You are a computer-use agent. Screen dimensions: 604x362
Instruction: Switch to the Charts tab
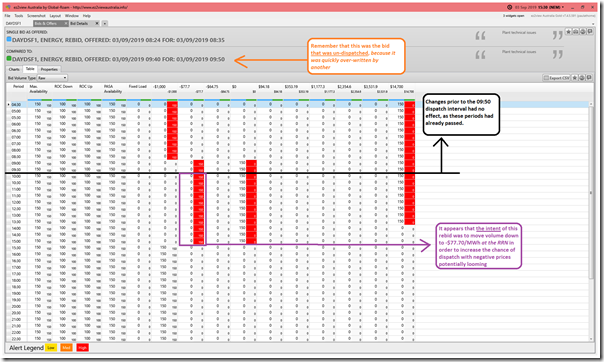(x=14, y=69)
